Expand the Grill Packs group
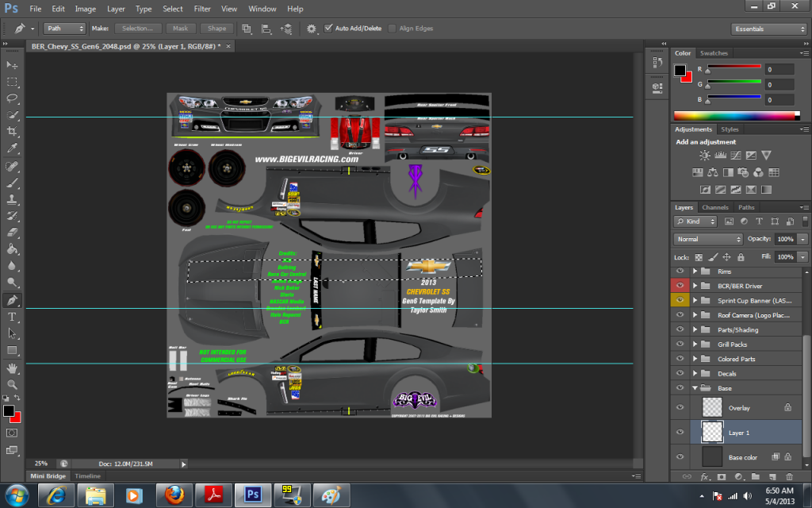The image size is (812, 508). click(x=695, y=344)
